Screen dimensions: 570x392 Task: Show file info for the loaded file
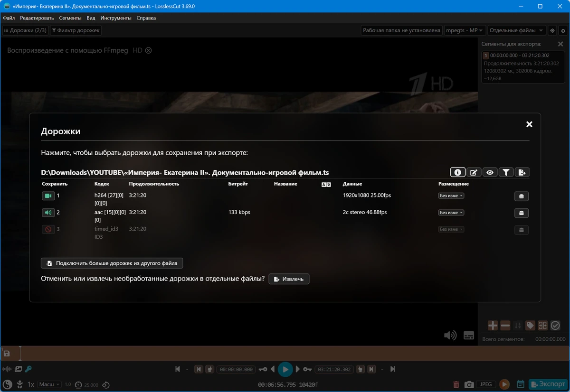pos(458,172)
